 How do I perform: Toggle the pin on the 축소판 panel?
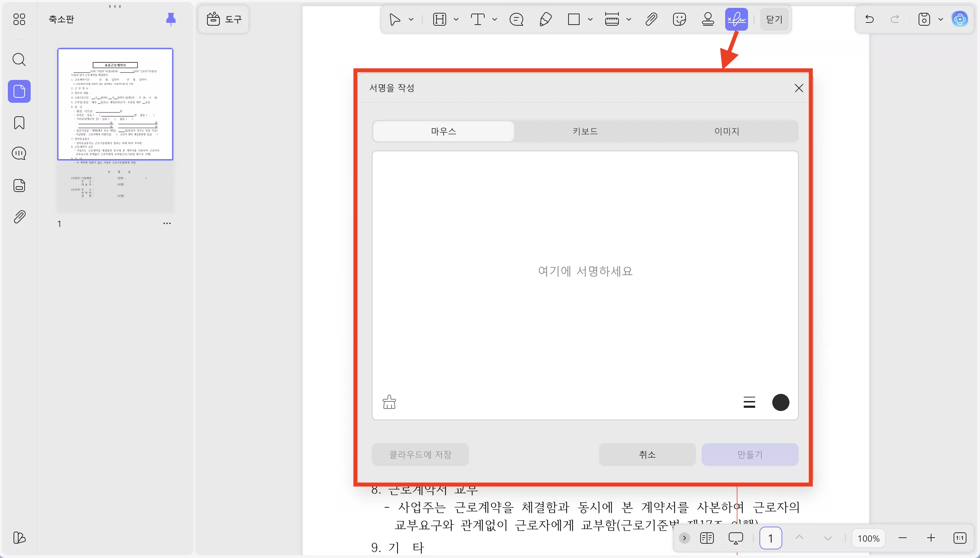point(170,19)
